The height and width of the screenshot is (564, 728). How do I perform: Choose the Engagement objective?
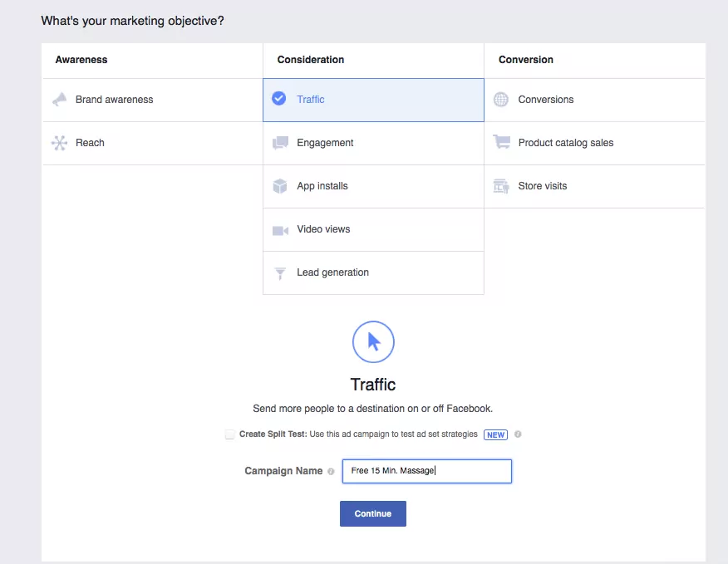tap(325, 143)
